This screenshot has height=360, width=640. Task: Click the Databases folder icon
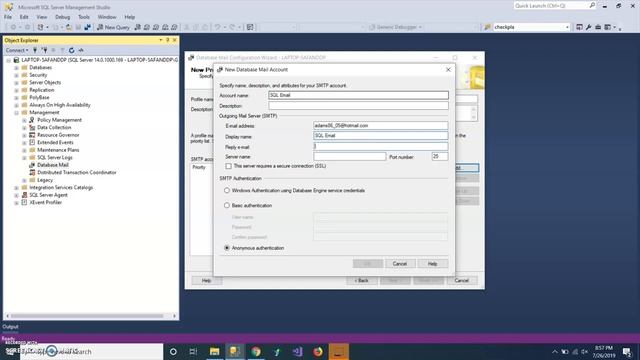click(24, 67)
